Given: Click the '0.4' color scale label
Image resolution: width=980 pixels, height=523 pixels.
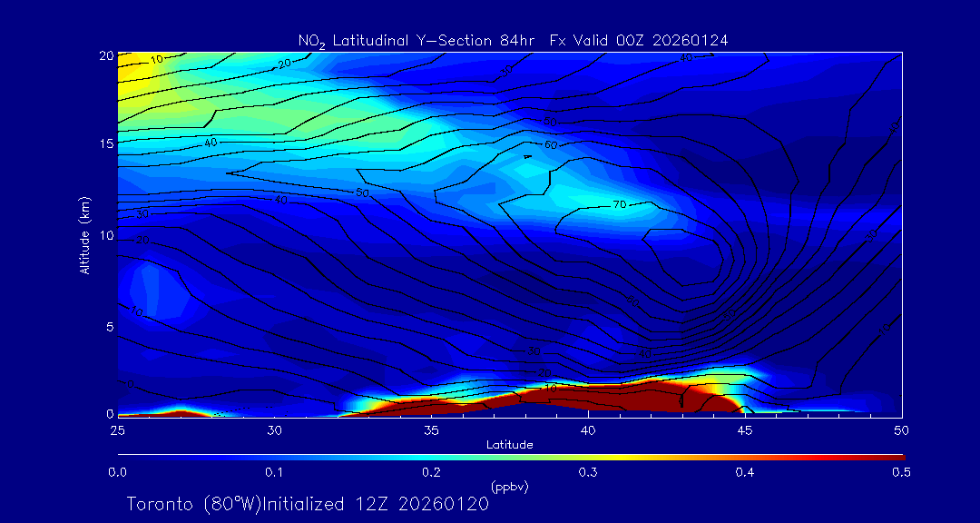Looking at the screenshot, I should coord(744,472).
